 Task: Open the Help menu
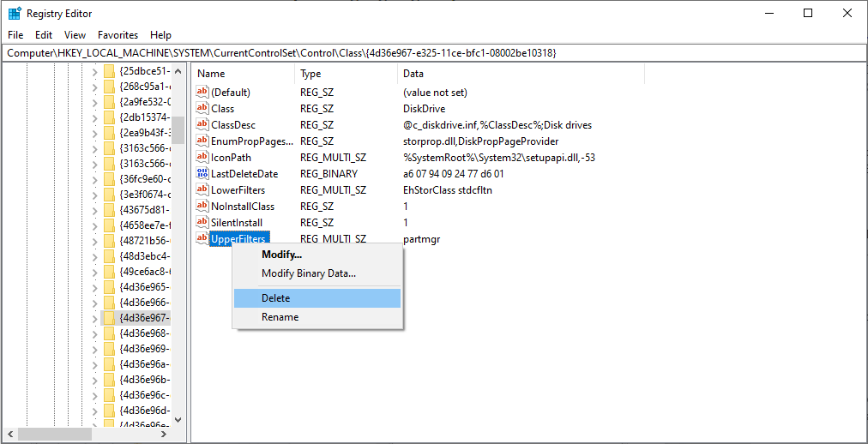point(160,35)
